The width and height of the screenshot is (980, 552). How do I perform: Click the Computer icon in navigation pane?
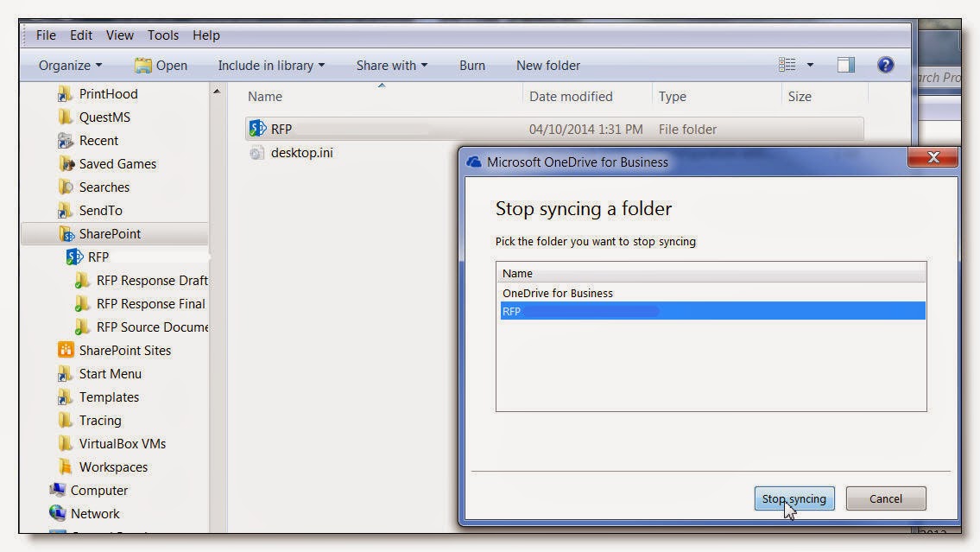[58, 490]
